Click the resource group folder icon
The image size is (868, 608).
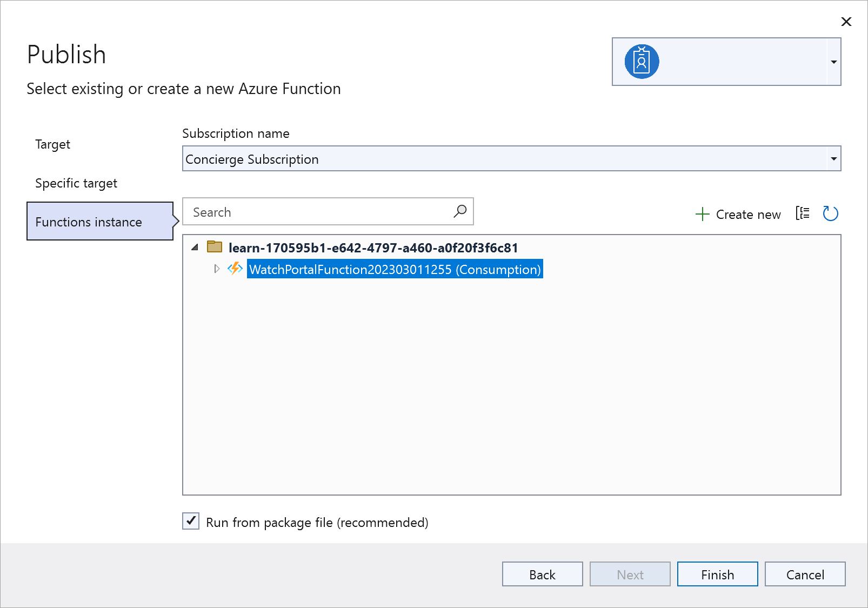click(215, 247)
